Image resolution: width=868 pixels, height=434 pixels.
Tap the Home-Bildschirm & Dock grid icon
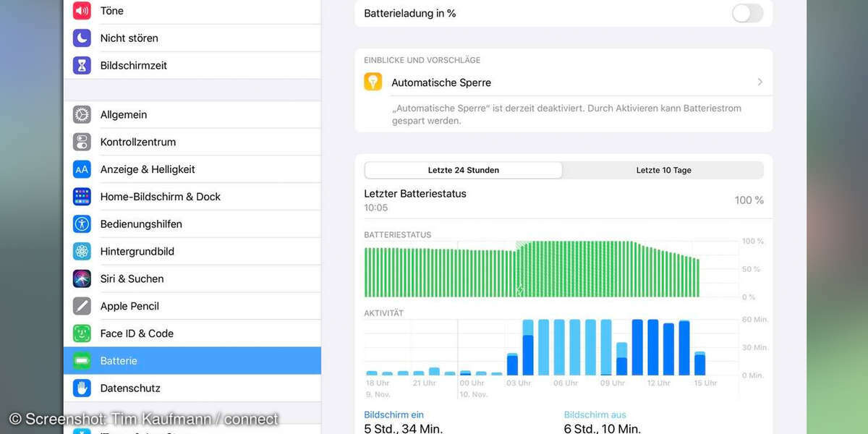[82, 197]
